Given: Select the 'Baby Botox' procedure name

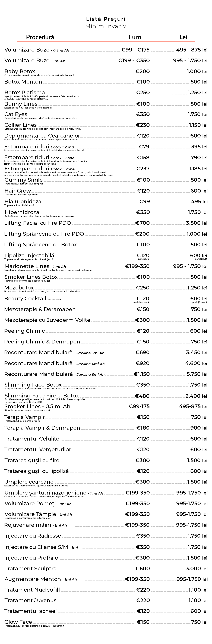Looking at the screenshot, I should [x=20, y=71].
